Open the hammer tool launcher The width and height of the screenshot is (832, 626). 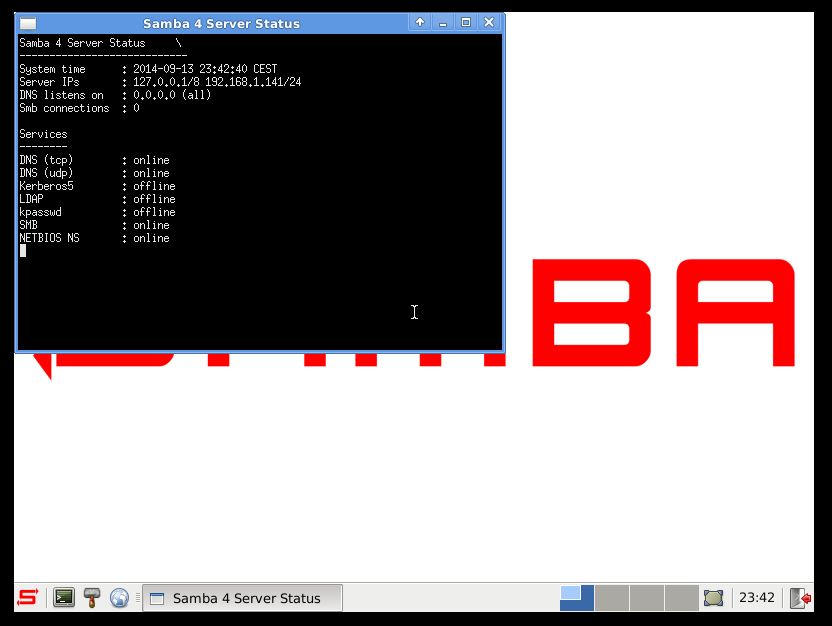click(92, 598)
